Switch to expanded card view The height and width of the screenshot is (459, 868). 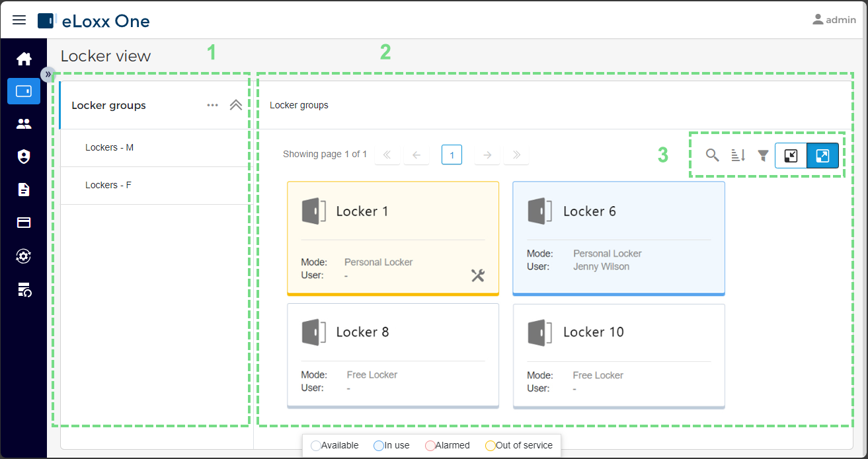[822, 156]
